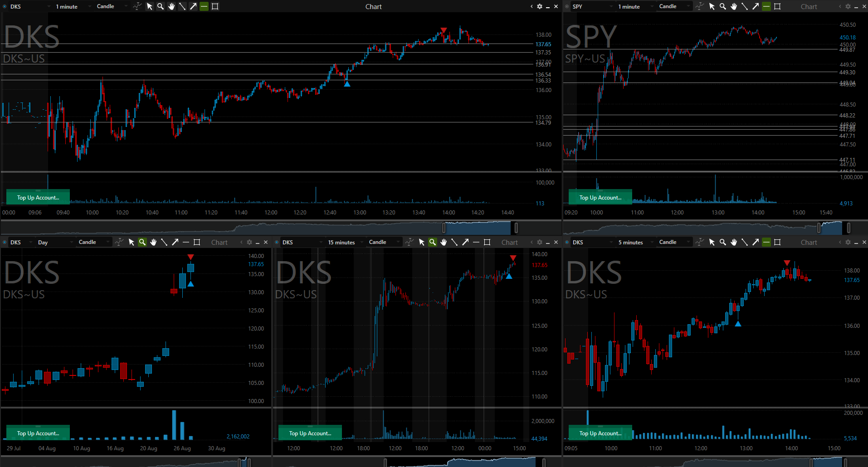Pick the trend line tool in DKS Day chart
Screen dimensions: 868x467
(164, 242)
